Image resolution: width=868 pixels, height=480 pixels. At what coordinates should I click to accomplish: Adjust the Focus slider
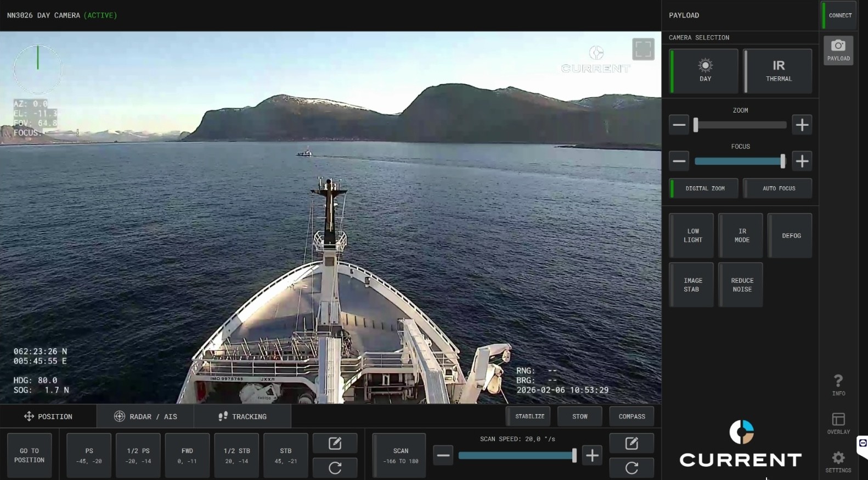740,161
